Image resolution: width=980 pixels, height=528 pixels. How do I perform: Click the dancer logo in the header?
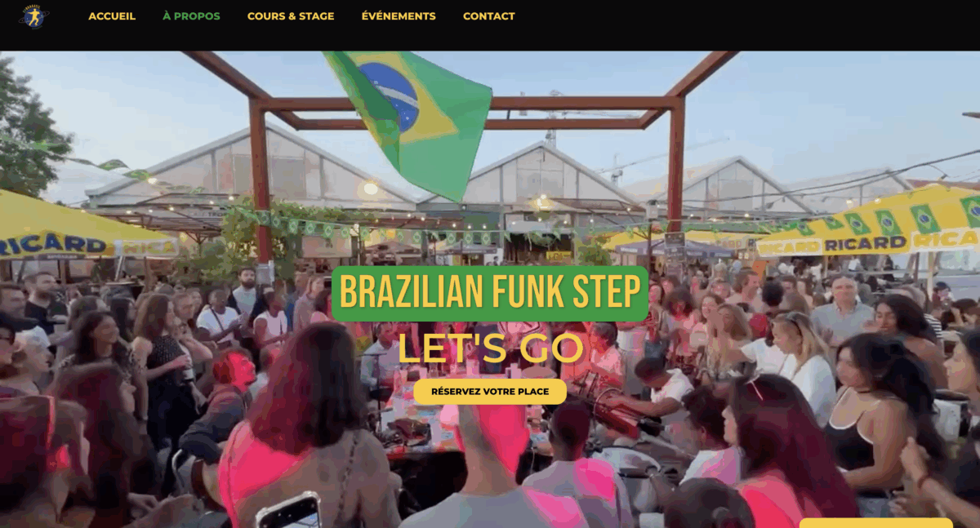click(34, 16)
